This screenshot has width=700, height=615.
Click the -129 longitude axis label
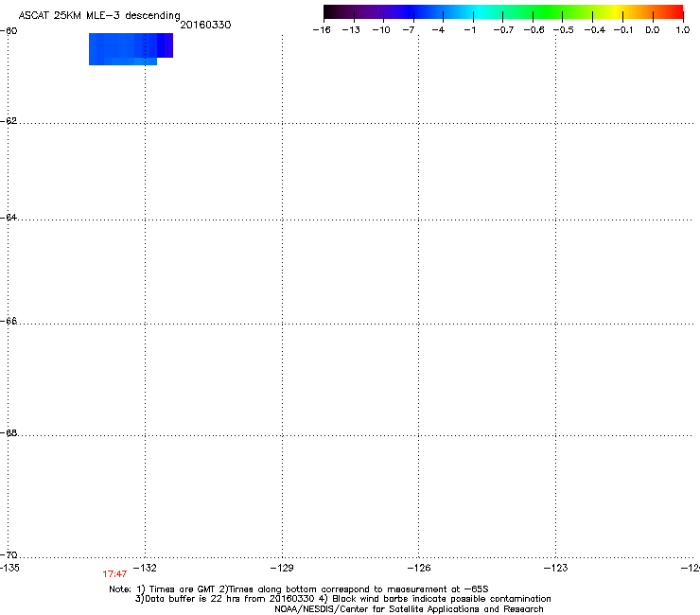(282, 568)
